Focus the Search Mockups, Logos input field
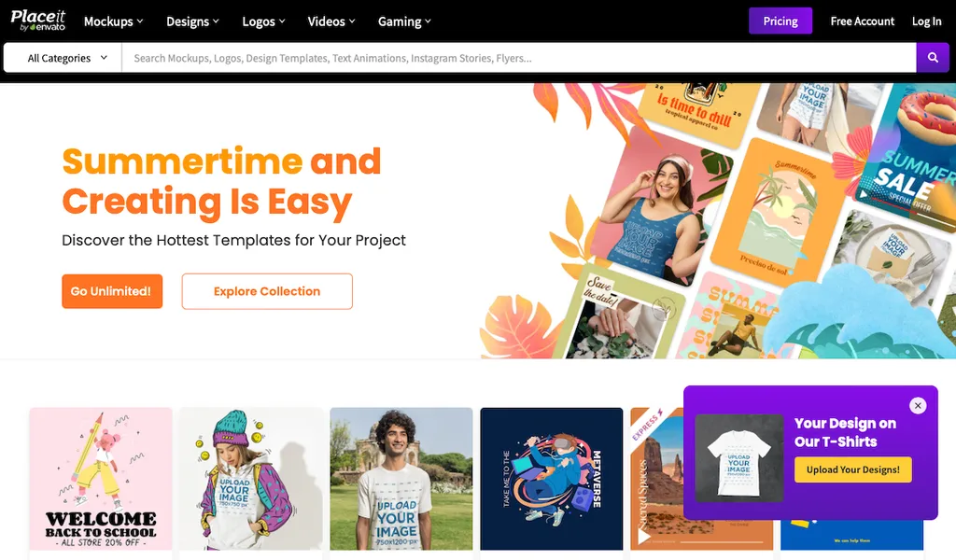956x560 pixels. pyautogui.click(x=519, y=58)
